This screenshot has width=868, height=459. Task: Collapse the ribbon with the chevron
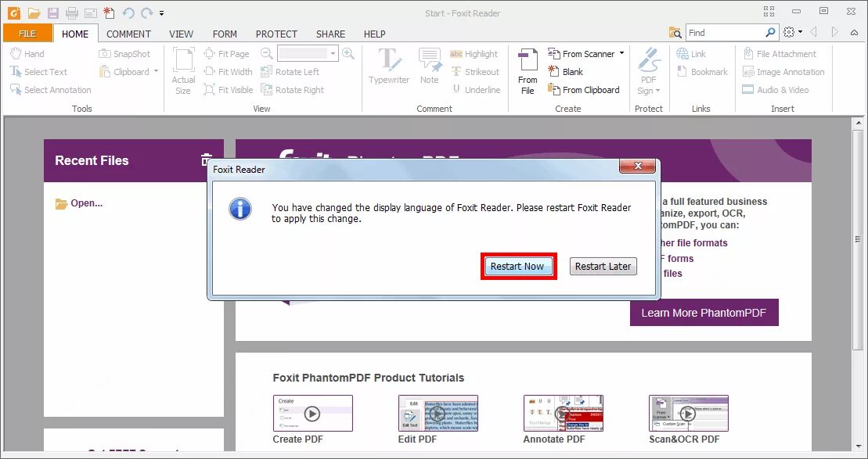pyautogui.click(x=855, y=33)
